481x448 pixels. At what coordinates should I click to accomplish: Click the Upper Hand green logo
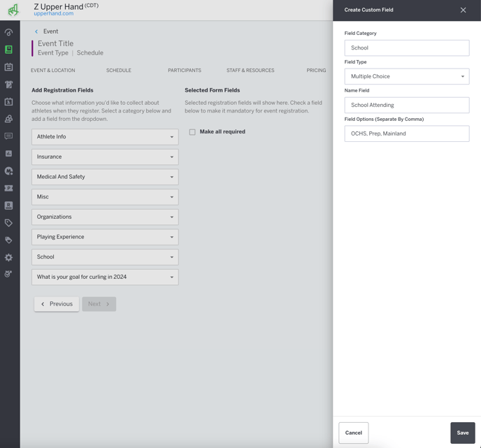13,10
